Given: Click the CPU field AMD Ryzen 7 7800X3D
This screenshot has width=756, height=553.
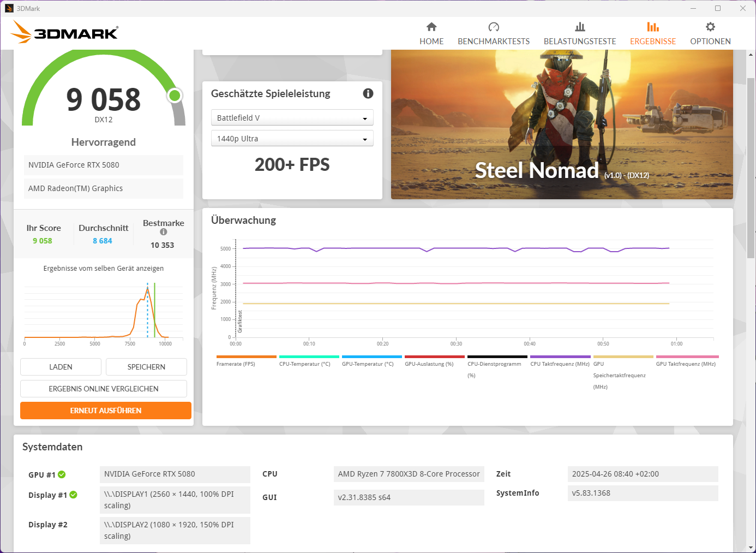Looking at the screenshot, I should tap(409, 474).
